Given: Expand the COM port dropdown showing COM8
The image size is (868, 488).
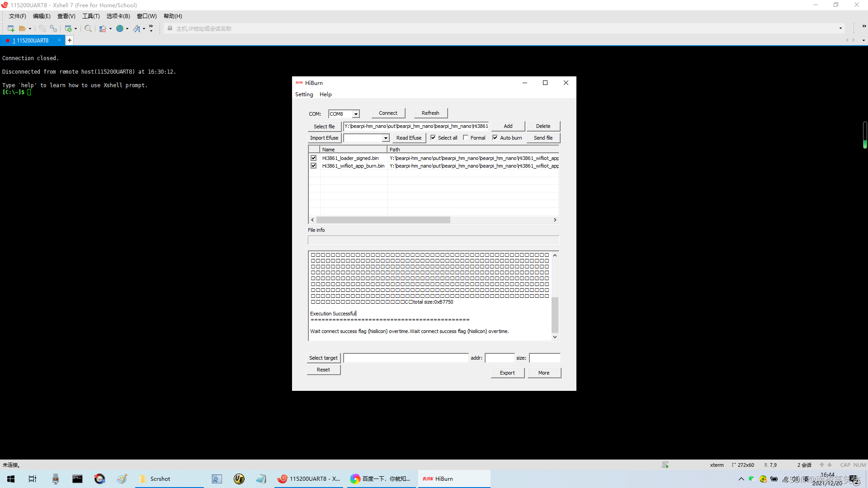Looking at the screenshot, I should pyautogui.click(x=356, y=114).
